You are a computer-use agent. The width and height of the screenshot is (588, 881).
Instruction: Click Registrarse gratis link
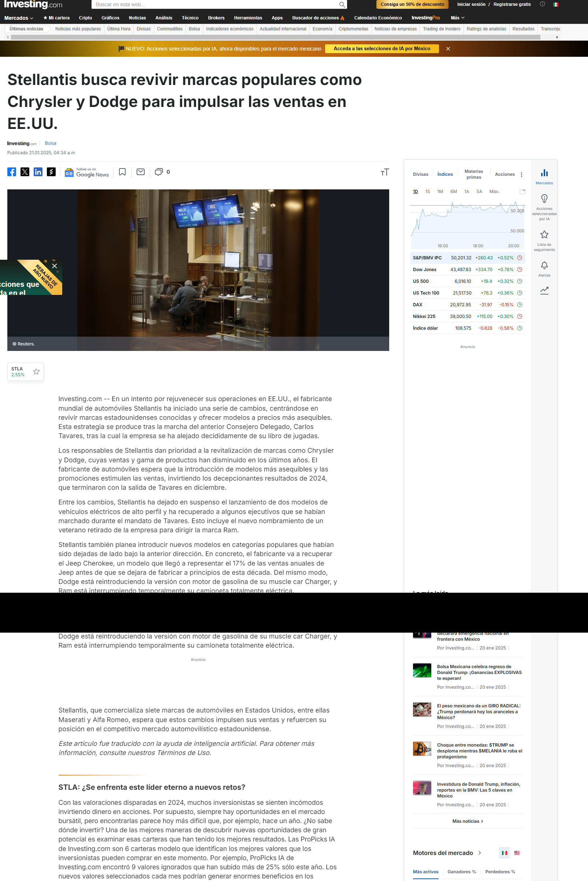point(512,4)
